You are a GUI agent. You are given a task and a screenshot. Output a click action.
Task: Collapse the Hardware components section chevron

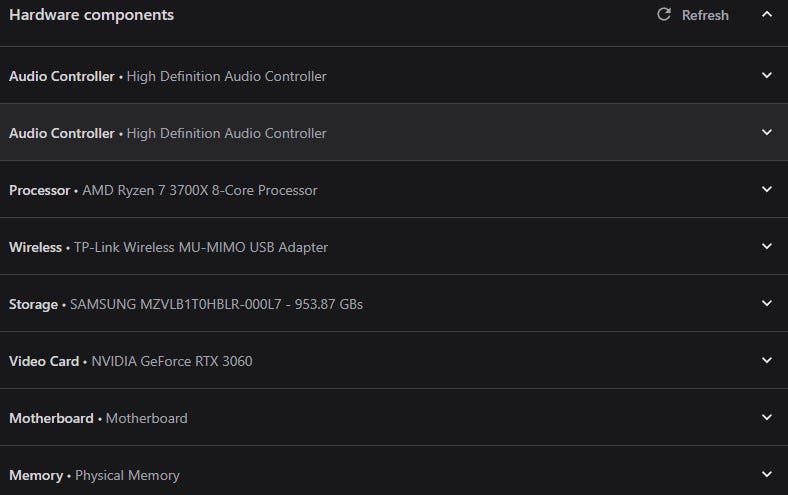point(767,15)
